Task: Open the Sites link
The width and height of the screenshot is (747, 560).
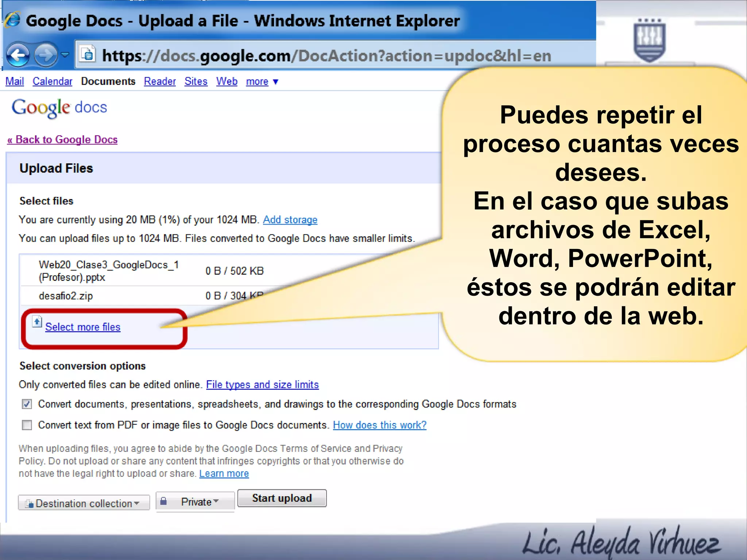Action: click(196, 81)
